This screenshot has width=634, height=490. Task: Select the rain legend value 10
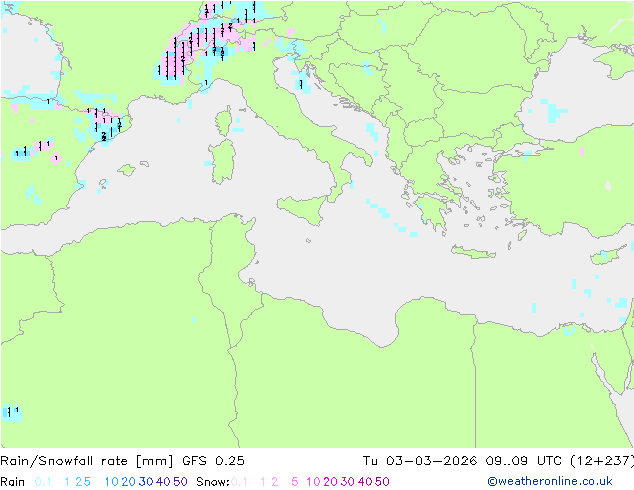pos(111,482)
